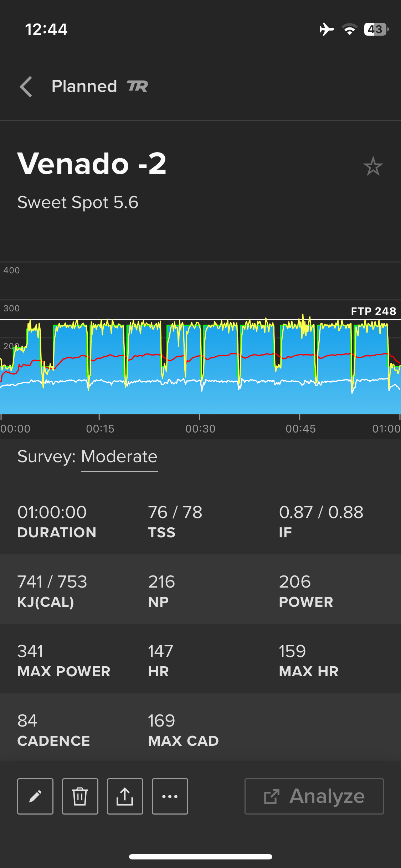This screenshot has width=401, height=868.
Task: Tap the 341 Max Power value
Action: (x=30, y=651)
